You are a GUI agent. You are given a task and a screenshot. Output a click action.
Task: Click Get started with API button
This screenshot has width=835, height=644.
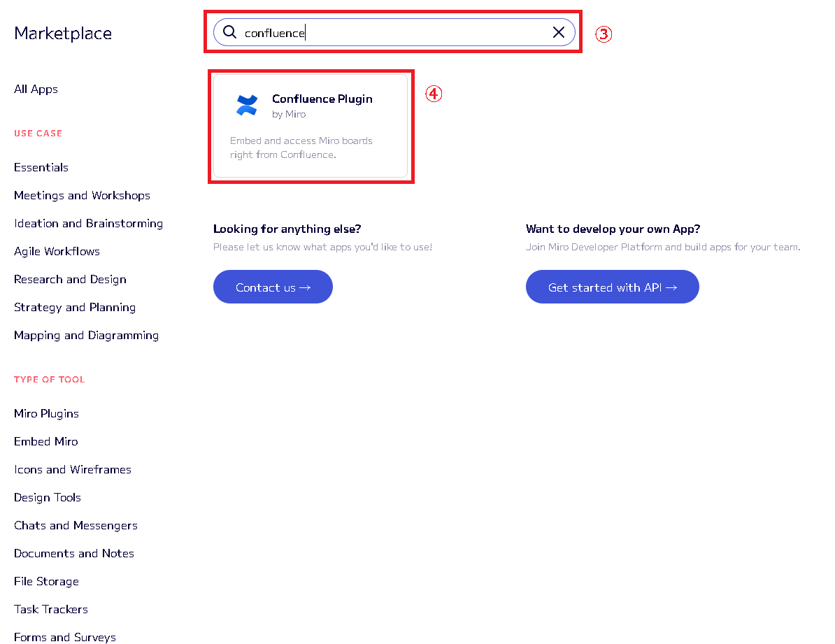tap(612, 287)
